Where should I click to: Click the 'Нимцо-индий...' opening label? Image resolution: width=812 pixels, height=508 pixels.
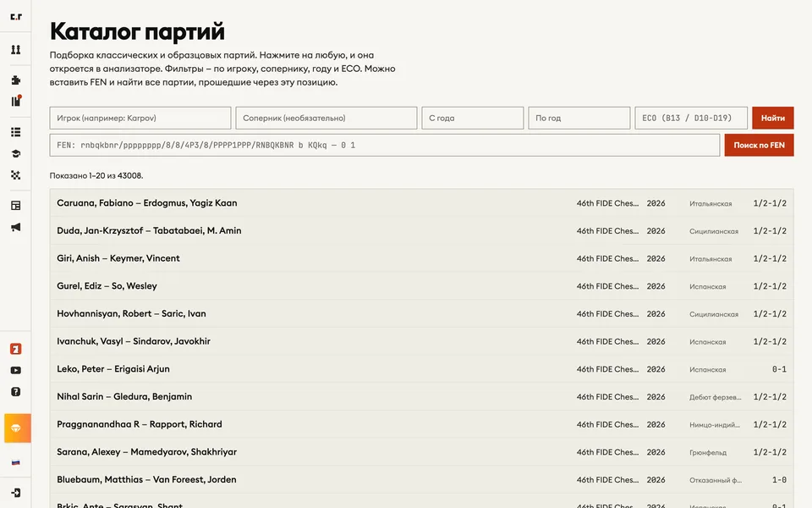[715, 424]
